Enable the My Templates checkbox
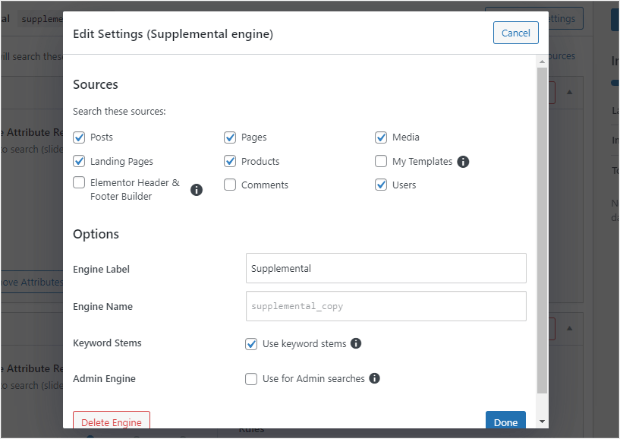The width and height of the screenshot is (620, 439). pos(381,161)
